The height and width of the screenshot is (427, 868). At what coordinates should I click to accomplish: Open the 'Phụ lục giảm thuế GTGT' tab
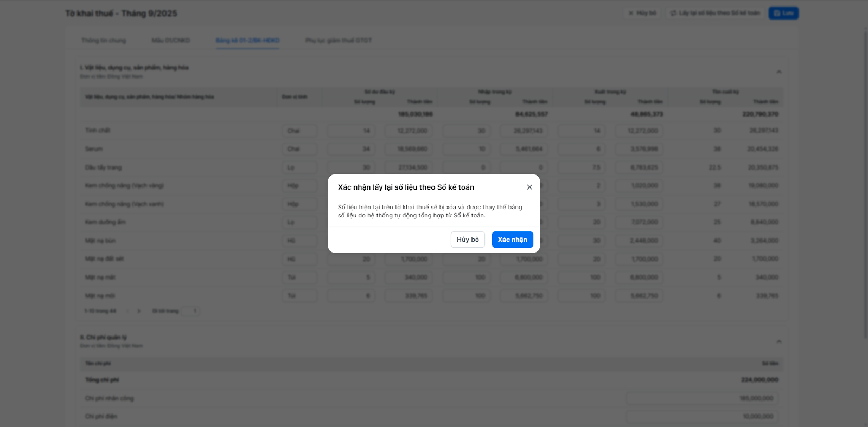(339, 41)
